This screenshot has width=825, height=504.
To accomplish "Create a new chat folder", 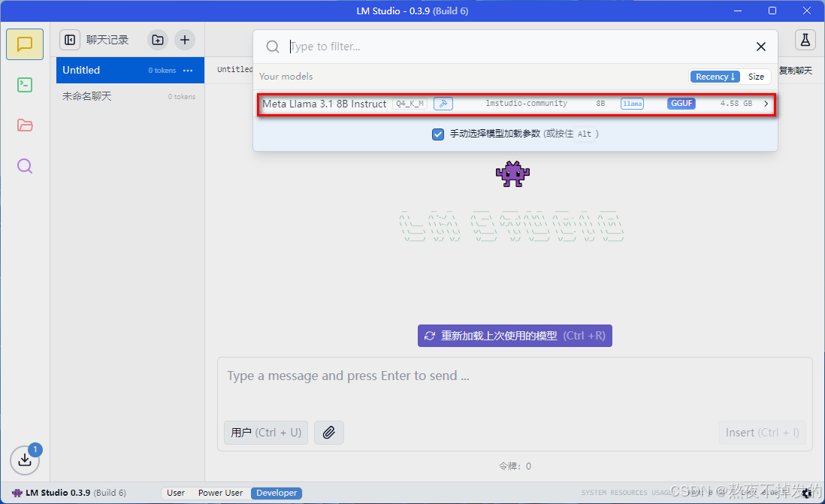I will click(x=157, y=40).
